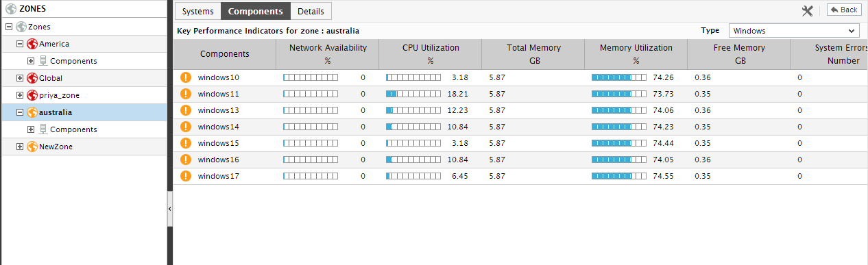Click the Back button
Screen dimensions: 868x265
coord(844,10)
